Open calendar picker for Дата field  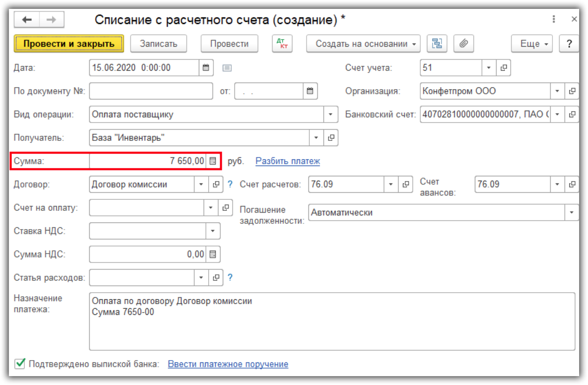[x=205, y=68]
